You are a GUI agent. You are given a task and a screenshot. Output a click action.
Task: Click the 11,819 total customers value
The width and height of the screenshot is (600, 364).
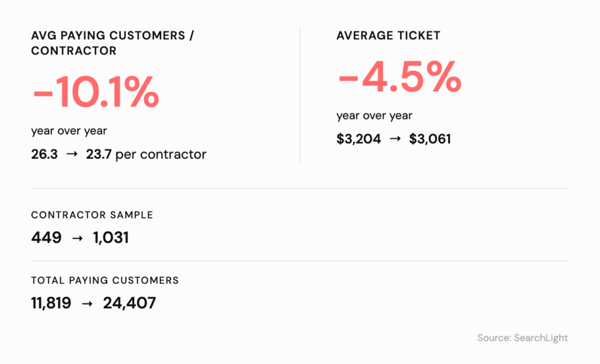coord(51,303)
